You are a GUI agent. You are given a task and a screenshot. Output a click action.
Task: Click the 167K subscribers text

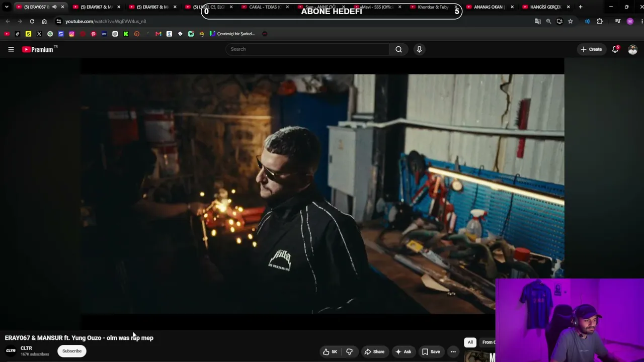(35, 354)
